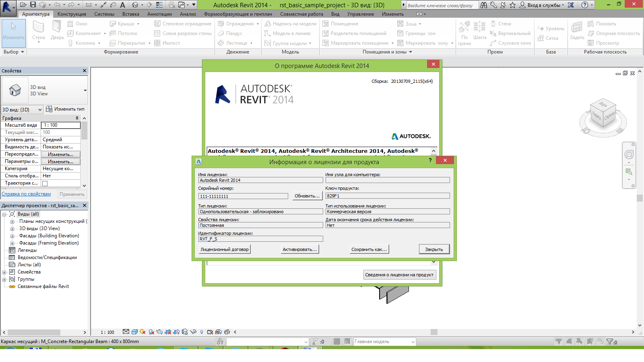Click the keyword search field in title bar
Screen dimensions: 644x362
(x=442, y=5)
